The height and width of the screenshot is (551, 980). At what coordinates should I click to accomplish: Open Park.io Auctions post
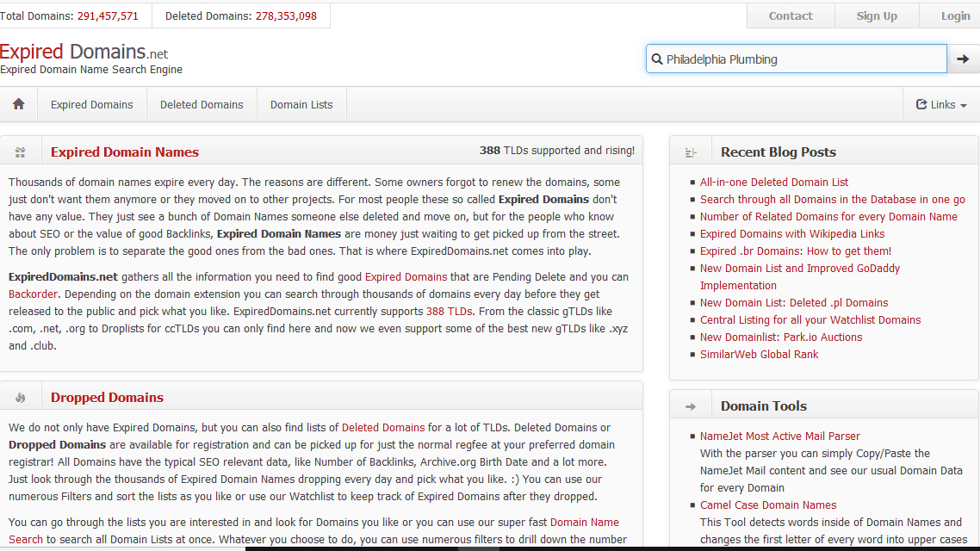click(x=780, y=337)
